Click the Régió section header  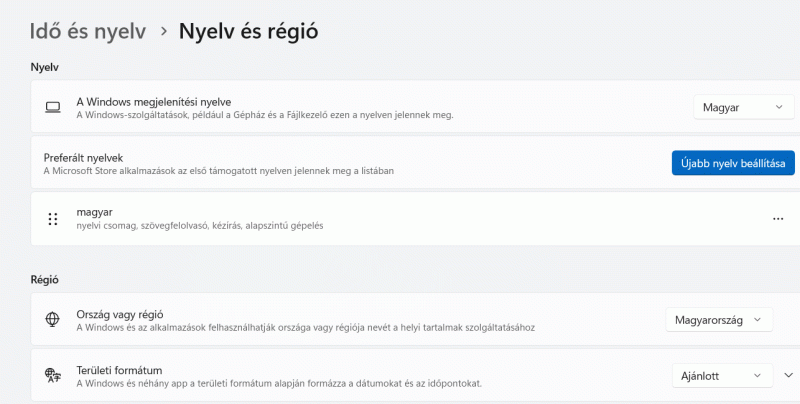(47, 279)
